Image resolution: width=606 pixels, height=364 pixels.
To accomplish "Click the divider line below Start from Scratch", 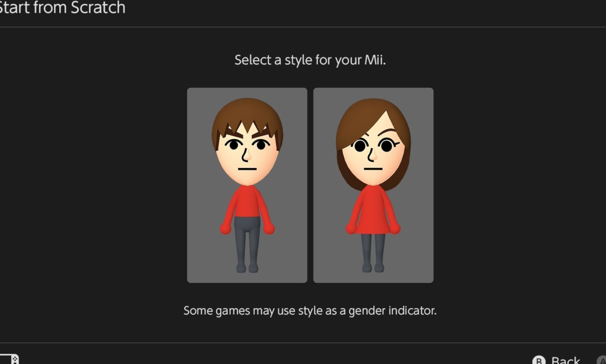I will tap(303, 27).
